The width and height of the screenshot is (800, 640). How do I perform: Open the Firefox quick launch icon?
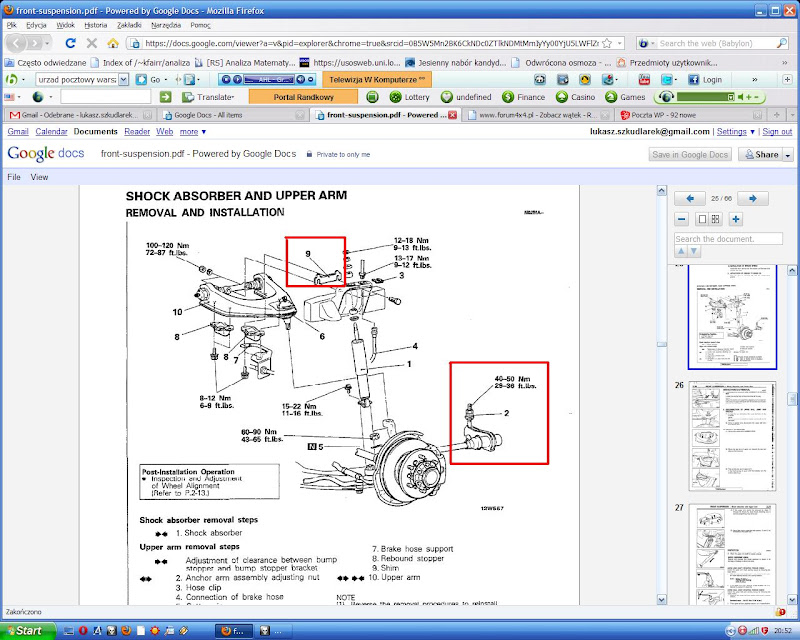tap(126, 631)
